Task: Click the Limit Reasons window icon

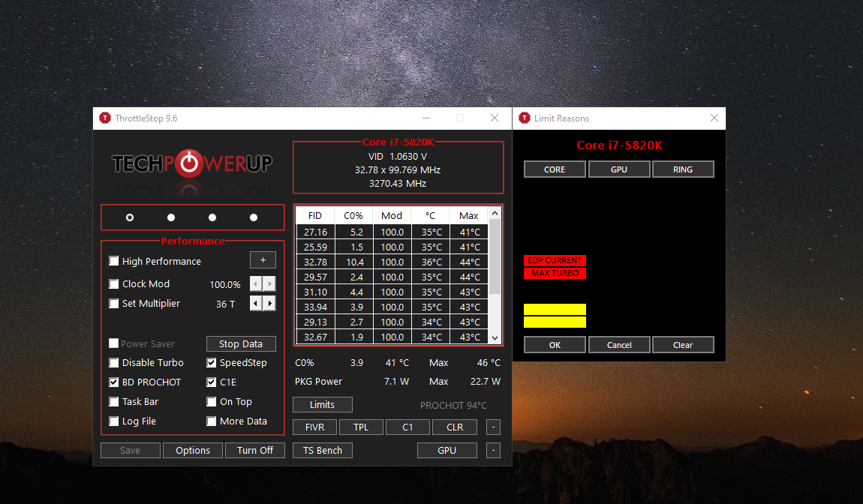Action: click(525, 118)
